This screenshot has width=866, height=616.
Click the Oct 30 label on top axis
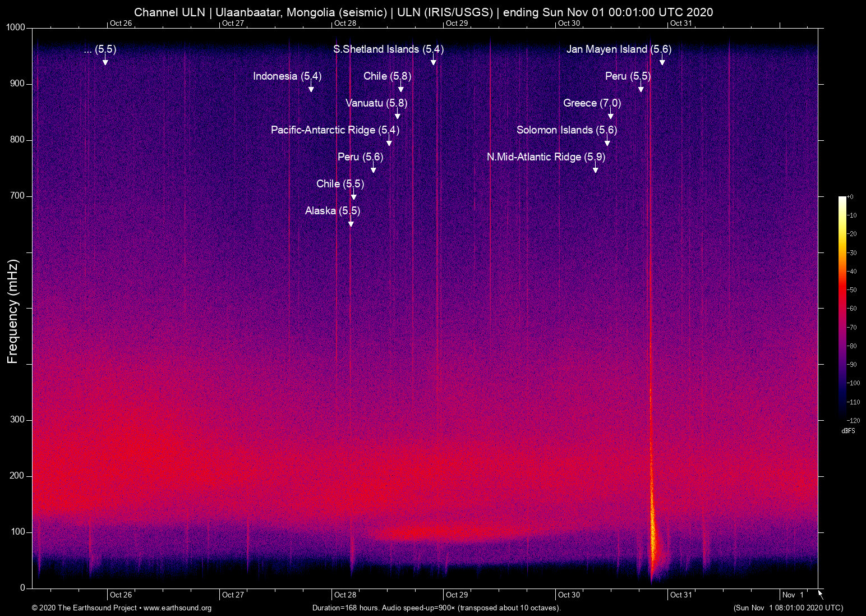[x=569, y=23]
